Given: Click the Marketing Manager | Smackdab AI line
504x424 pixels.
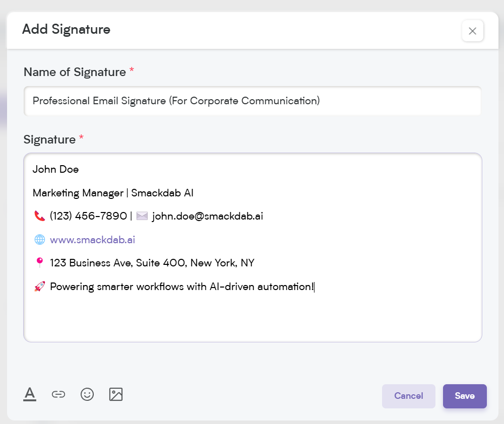Looking at the screenshot, I should pos(113,193).
